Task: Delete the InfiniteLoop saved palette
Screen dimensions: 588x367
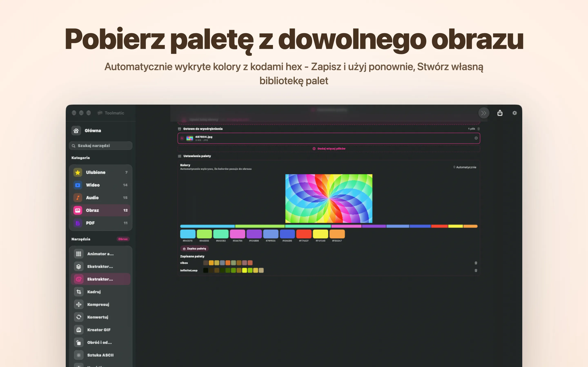Action: click(x=476, y=270)
